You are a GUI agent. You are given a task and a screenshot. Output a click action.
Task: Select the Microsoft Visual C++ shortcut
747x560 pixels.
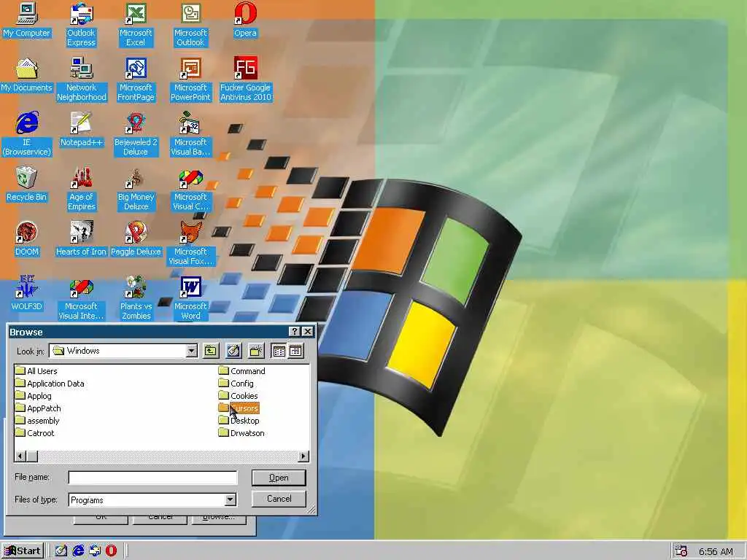tap(190, 189)
